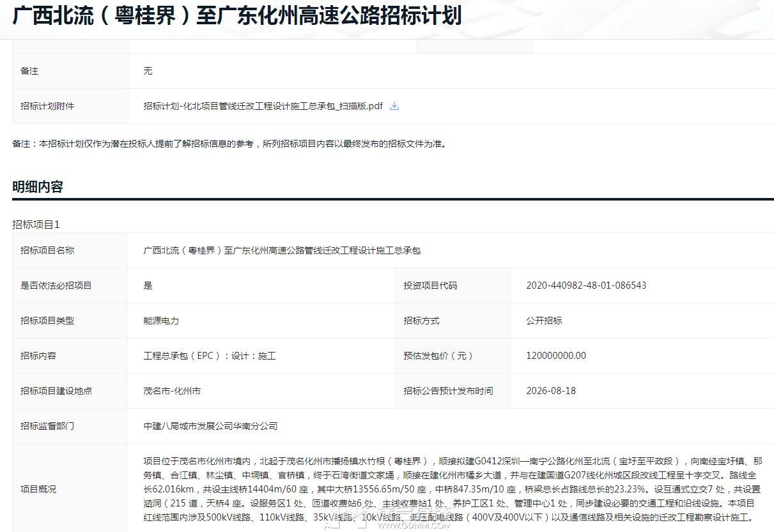Click the 公开招标 bidding method value
Screen dimensions: 774x532
pyautogui.click(x=544, y=321)
